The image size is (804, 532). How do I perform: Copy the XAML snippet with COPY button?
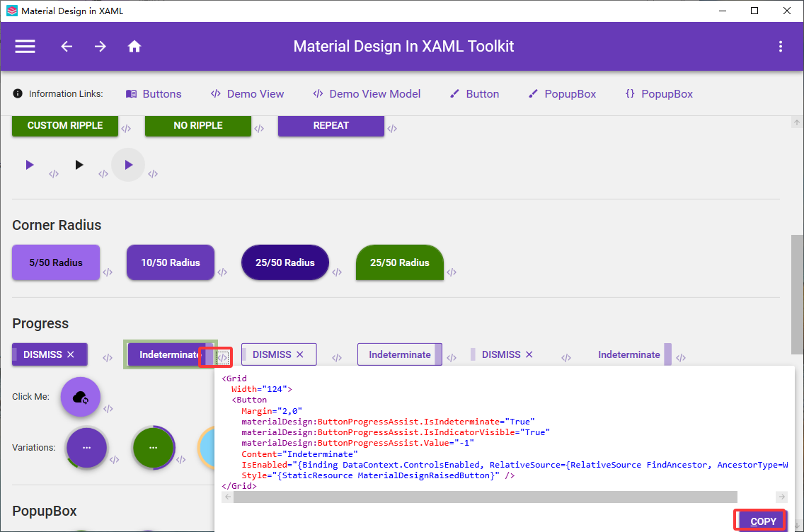tap(763, 521)
